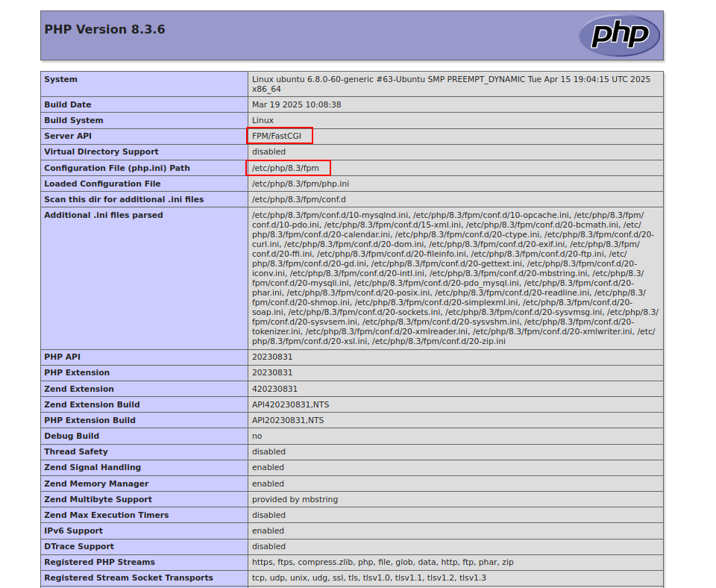This screenshot has height=588, width=716.
Task: Select the Build Date value Mar 19 2025
Action: (296, 104)
